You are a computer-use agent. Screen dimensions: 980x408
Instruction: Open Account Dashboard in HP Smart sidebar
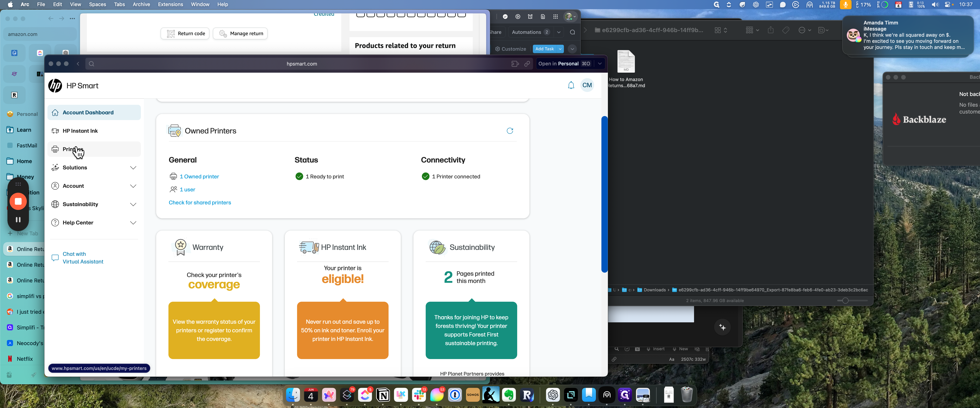pos(94,112)
